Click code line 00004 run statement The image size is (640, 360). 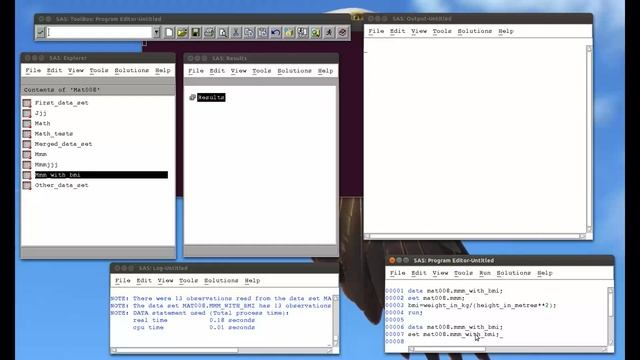click(415, 313)
